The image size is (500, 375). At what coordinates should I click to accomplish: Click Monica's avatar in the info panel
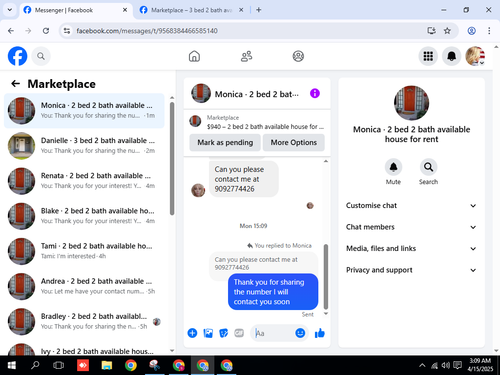click(x=411, y=103)
